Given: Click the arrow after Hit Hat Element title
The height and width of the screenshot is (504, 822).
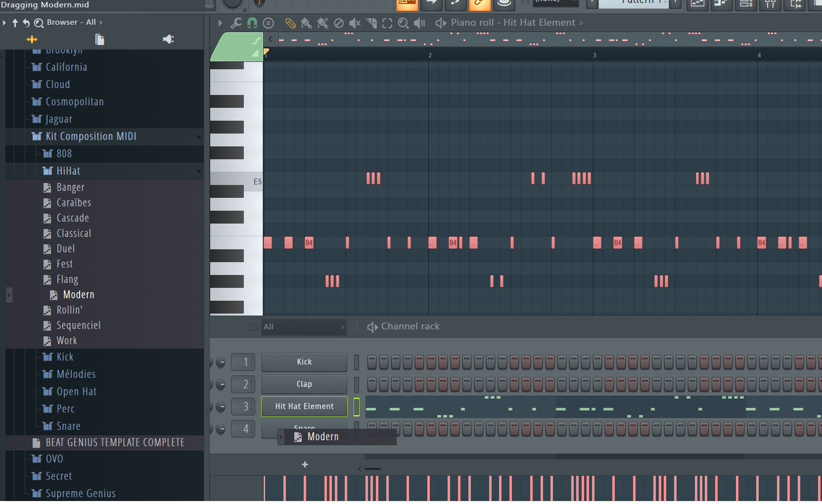Looking at the screenshot, I should [x=582, y=23].
